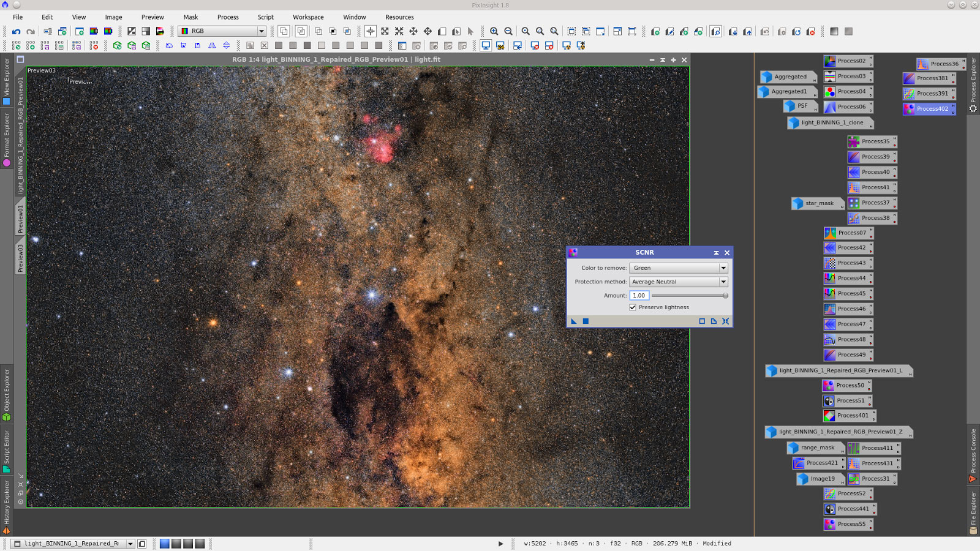The height and width of the screenshot is (551, 980).
Task: Click SCNR blue triangle New Instance icon
Action: (x=574, y=321)
